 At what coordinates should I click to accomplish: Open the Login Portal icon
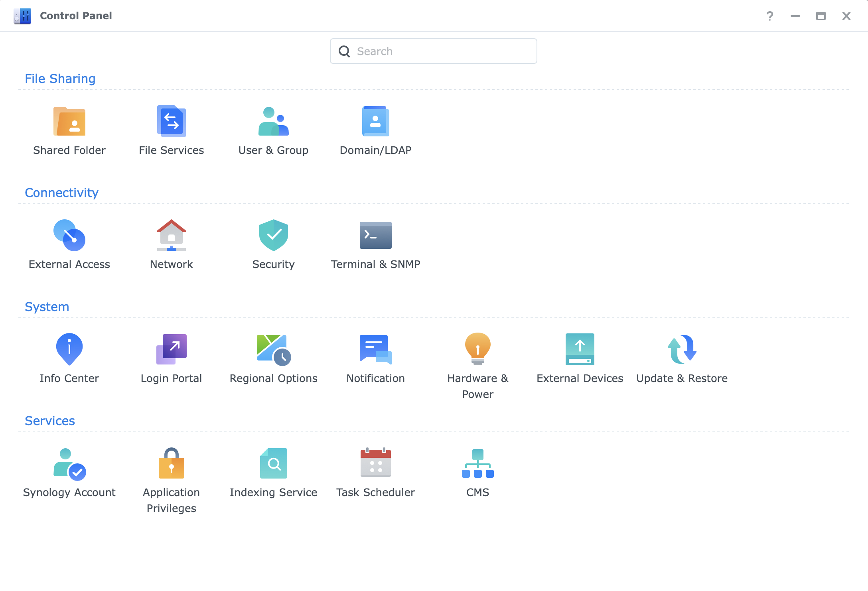click(172, 349)
